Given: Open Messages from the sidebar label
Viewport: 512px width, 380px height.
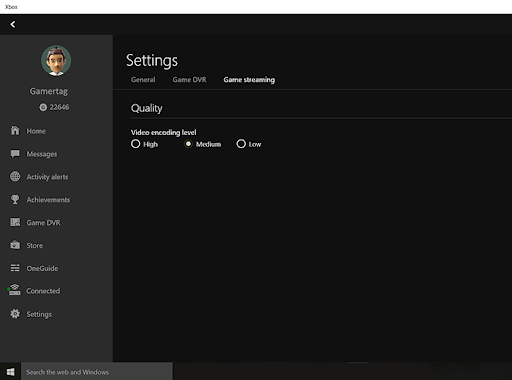Looking at the screenshot, I should (x=42, y=154).
